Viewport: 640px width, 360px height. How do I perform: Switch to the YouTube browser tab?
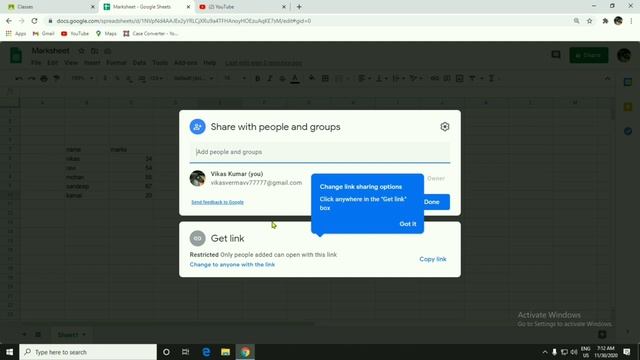[242, 7]
